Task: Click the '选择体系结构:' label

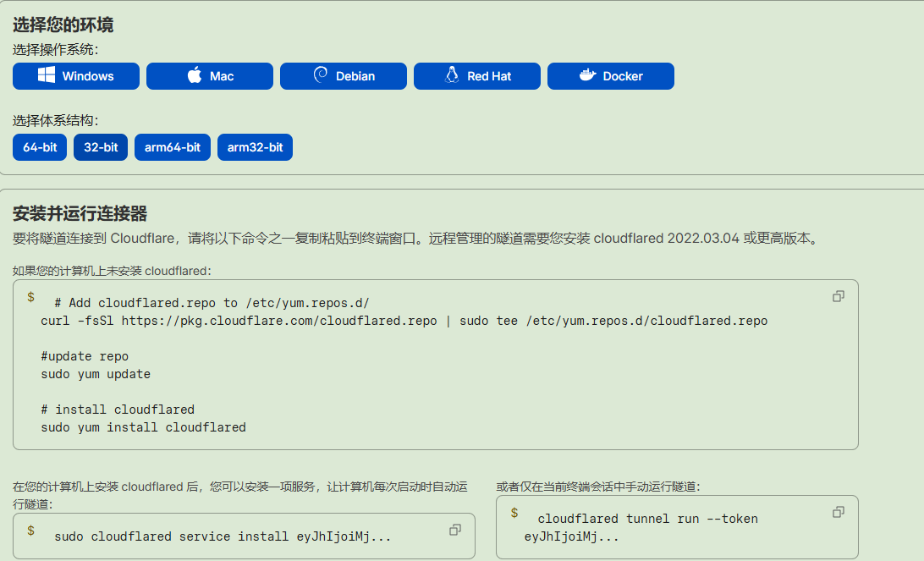Action: pos(55,121)
